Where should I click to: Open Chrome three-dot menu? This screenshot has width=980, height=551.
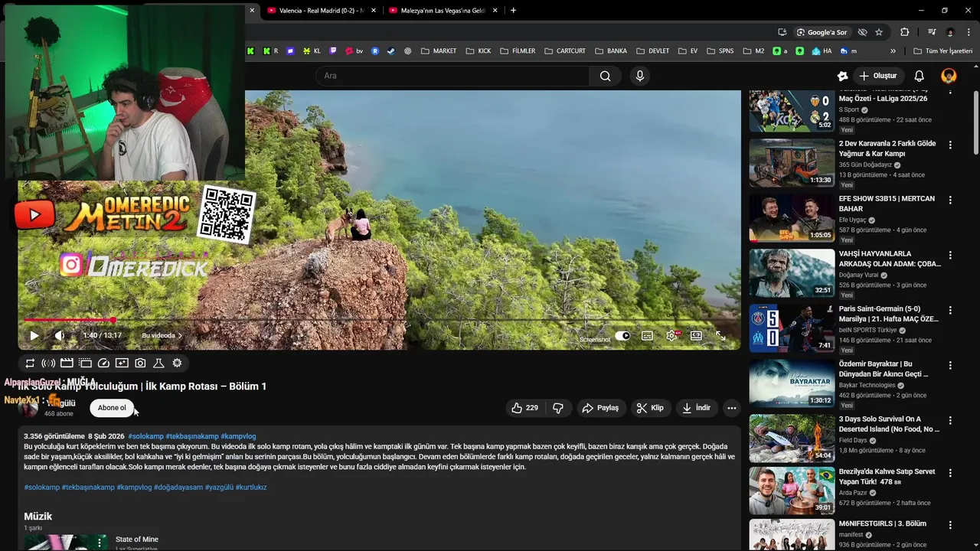pos(969,32)
